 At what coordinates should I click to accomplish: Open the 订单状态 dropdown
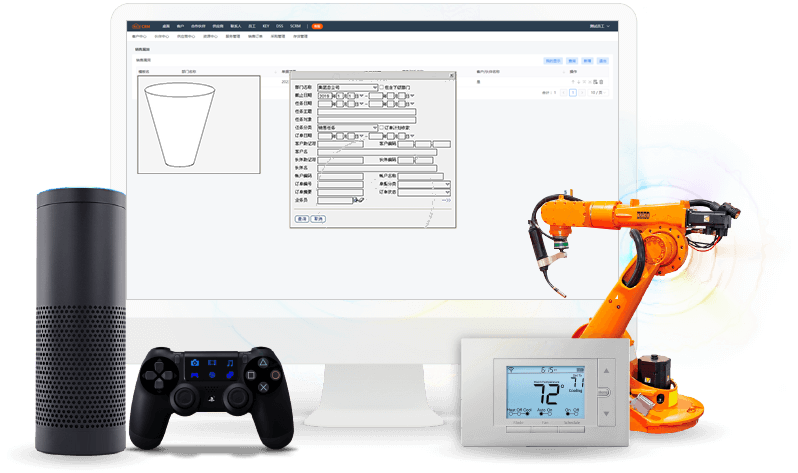click(x=446, y=191)
